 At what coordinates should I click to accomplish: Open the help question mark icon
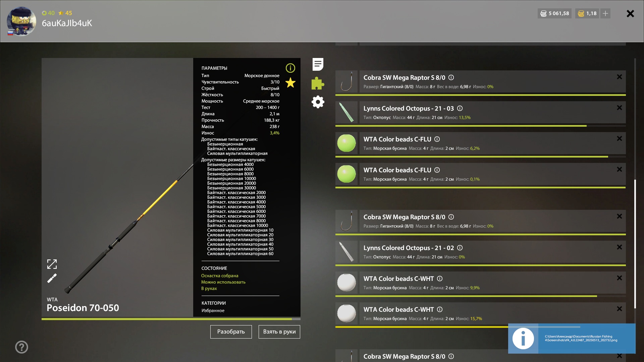click(21, 347)
